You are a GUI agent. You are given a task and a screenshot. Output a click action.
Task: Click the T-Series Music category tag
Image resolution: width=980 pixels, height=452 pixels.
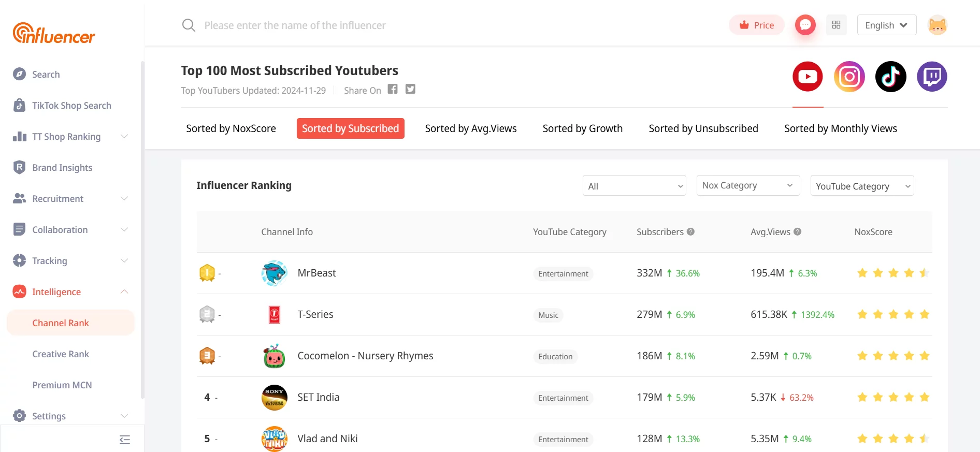[x=548, y=315]
